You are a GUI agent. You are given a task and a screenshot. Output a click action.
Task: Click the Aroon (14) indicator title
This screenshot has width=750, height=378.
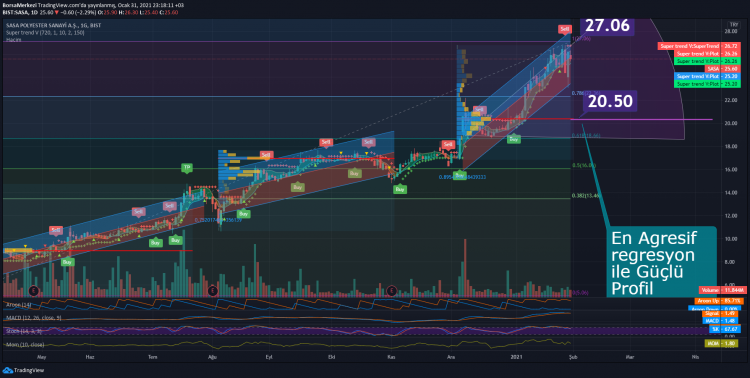(18, 305)
